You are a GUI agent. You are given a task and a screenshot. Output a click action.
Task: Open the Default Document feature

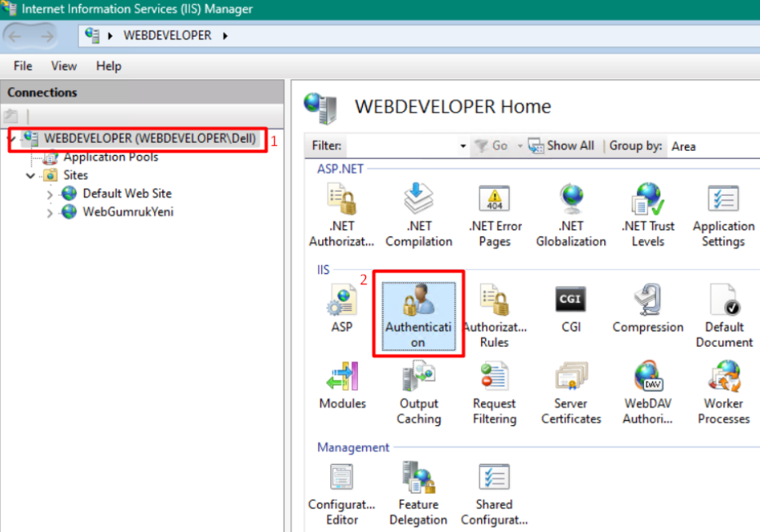point(724,316)
